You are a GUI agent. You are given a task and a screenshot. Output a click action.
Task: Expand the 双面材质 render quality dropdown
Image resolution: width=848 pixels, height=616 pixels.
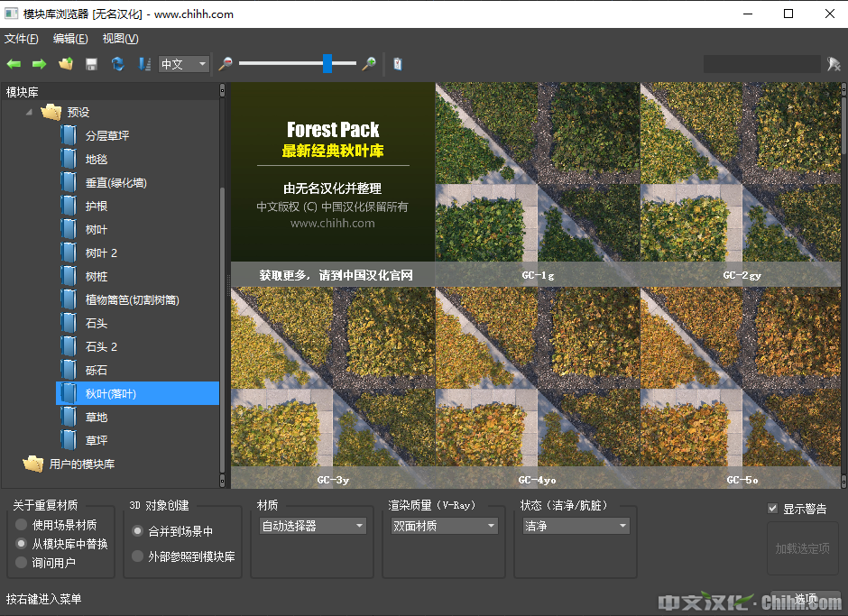tap(444, 526)
